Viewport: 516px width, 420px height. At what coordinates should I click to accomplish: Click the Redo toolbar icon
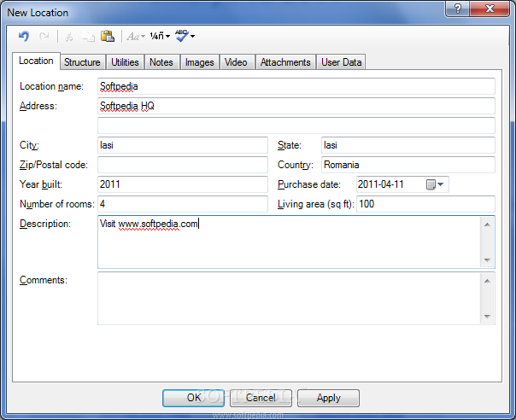[x=44, y=36]
